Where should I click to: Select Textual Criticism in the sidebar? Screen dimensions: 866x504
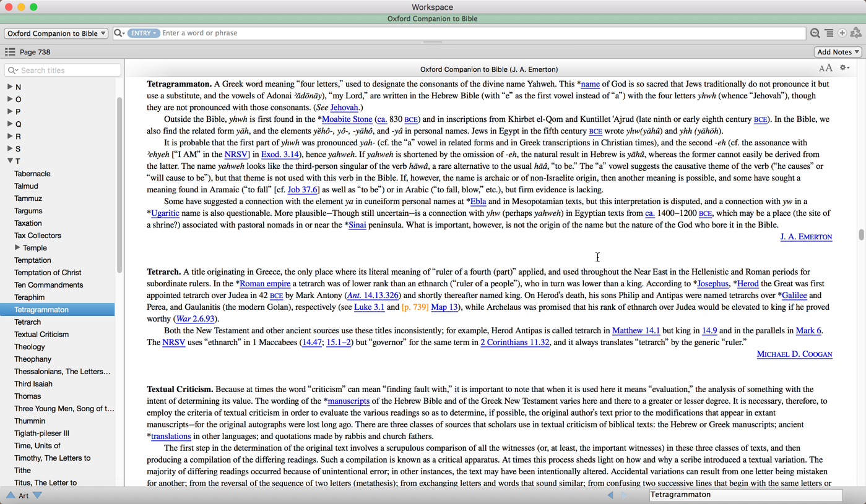tap(41, 335)
